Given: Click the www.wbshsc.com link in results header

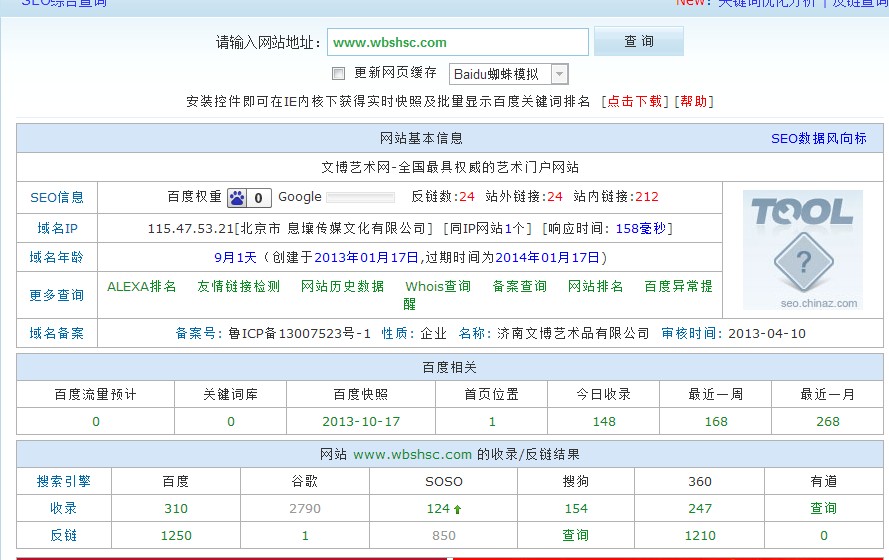Looking at the screenshot, I should [412, 455].
